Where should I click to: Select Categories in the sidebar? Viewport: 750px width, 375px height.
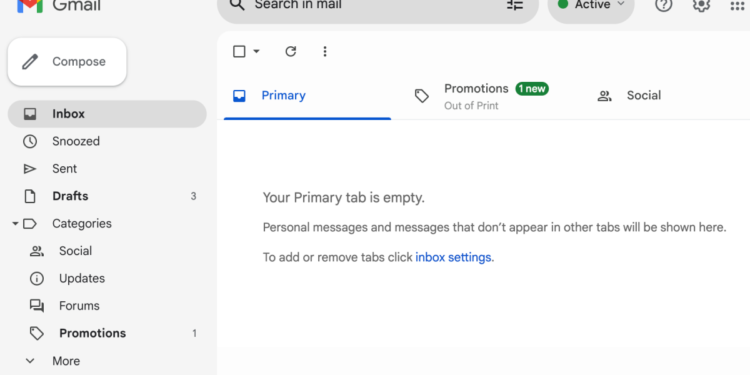pyautogui.click(x=82, y=223)
